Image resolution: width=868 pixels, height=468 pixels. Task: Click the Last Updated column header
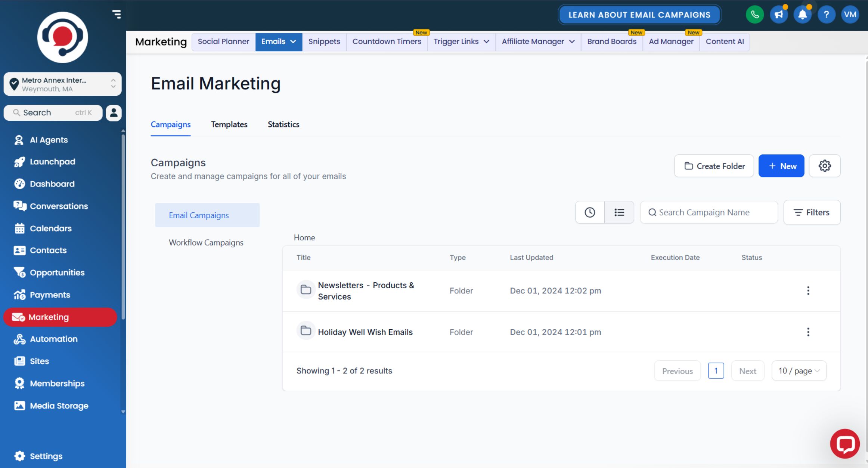531,258
